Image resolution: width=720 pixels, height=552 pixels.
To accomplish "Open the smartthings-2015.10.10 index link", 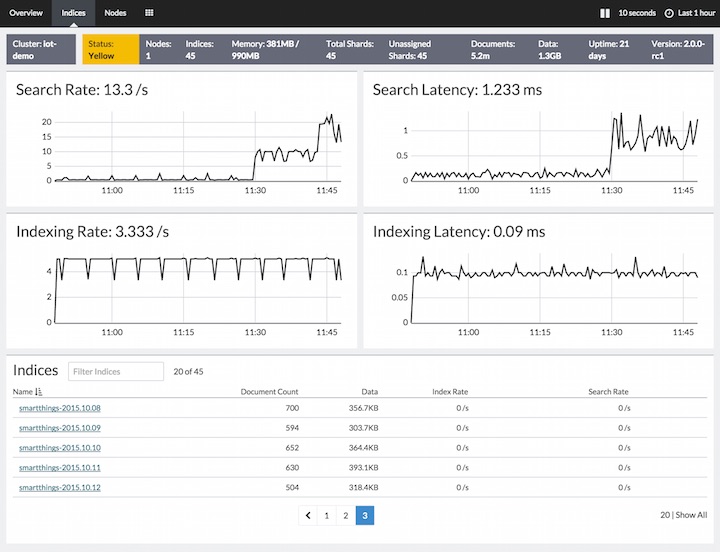I will [x=59, y=447].
